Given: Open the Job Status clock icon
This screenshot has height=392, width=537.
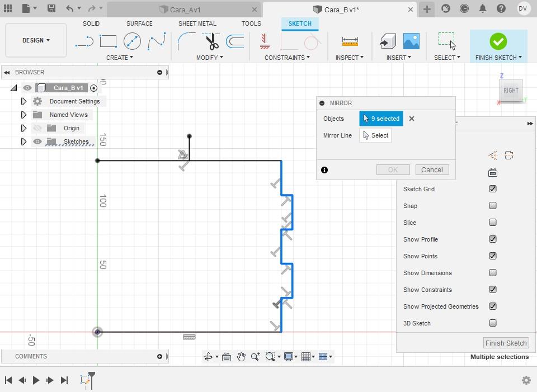Looking at the screenshot, I should point(464,8).
